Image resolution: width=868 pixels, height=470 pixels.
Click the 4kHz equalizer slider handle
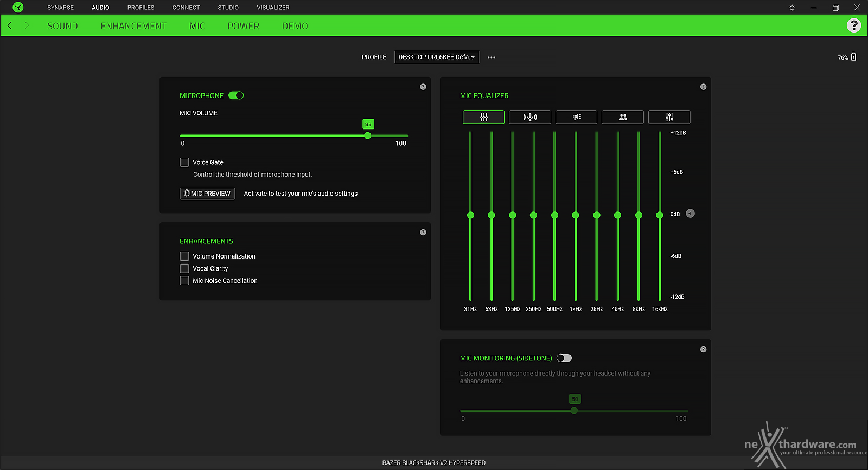[617, 215]
